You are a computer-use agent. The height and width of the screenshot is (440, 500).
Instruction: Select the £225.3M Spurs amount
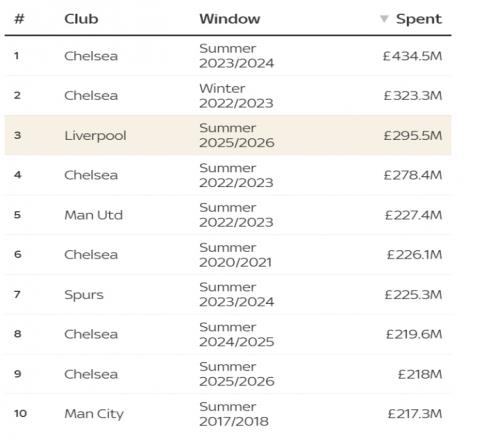(x=413, y=295)
